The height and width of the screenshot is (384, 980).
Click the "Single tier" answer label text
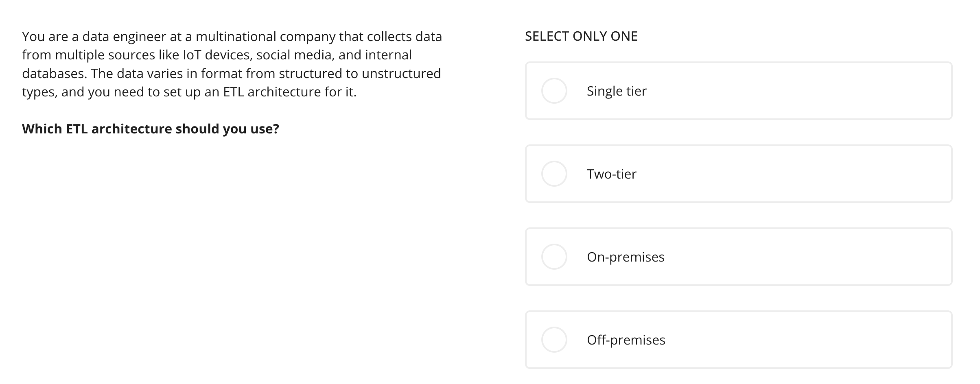pos(617,91)
